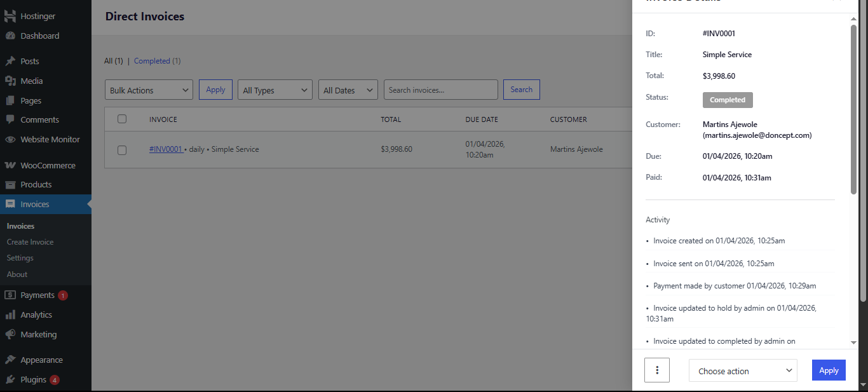Open Marketing via the megaphone icon

(10, 334)
